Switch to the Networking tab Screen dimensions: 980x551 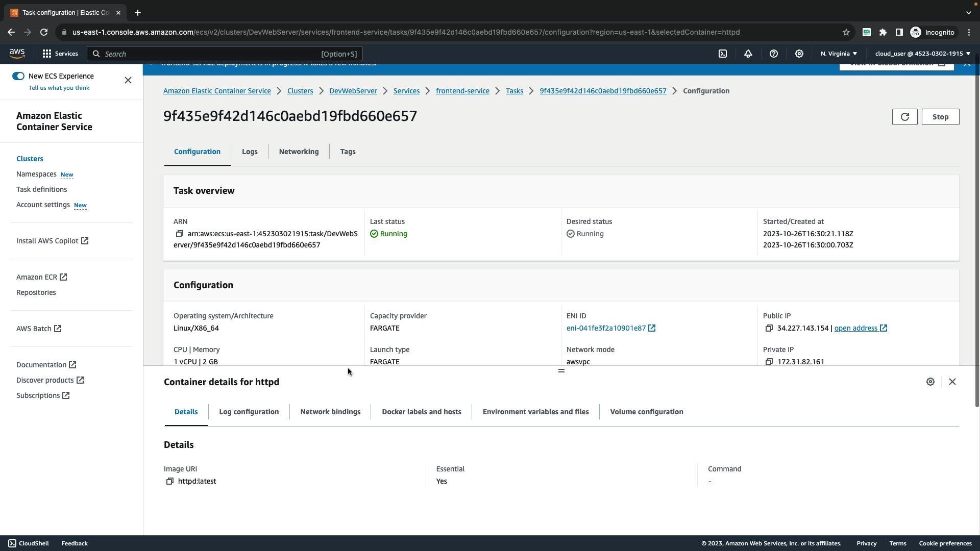[x=299, y=152]
